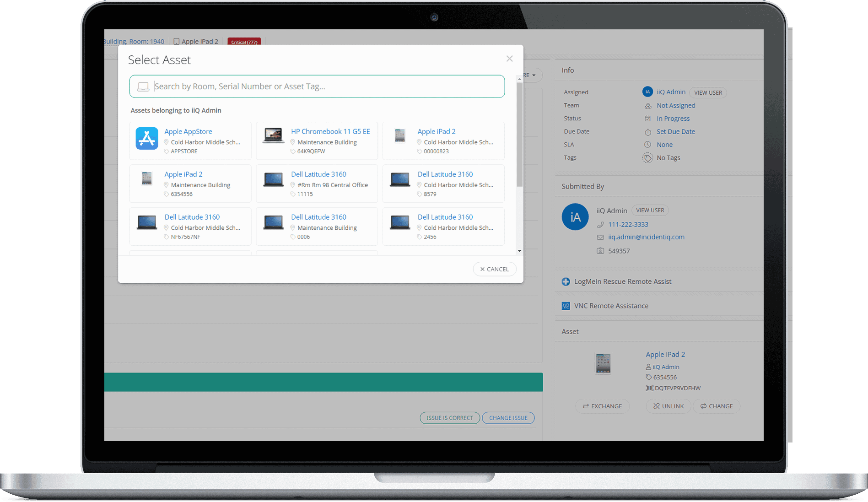Click the SLA clock icon
Image resolution: width=868 pixels, height=502 pixels.
(x=648, y=145)
